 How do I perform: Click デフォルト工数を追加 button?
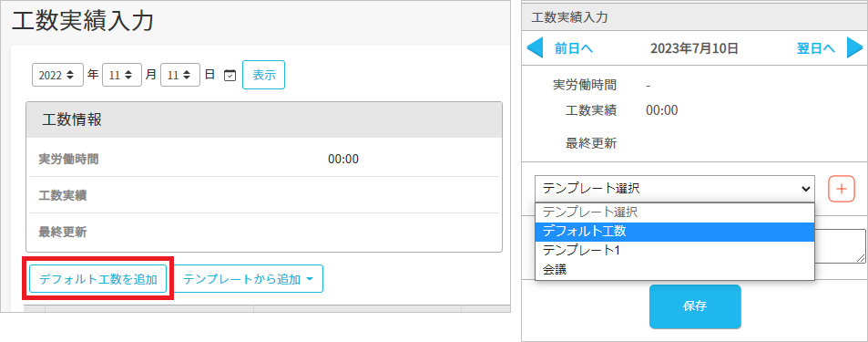tap(98, 279)
